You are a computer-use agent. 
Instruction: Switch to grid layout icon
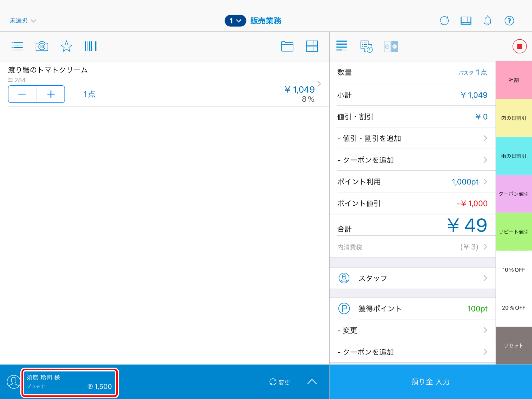312,46
